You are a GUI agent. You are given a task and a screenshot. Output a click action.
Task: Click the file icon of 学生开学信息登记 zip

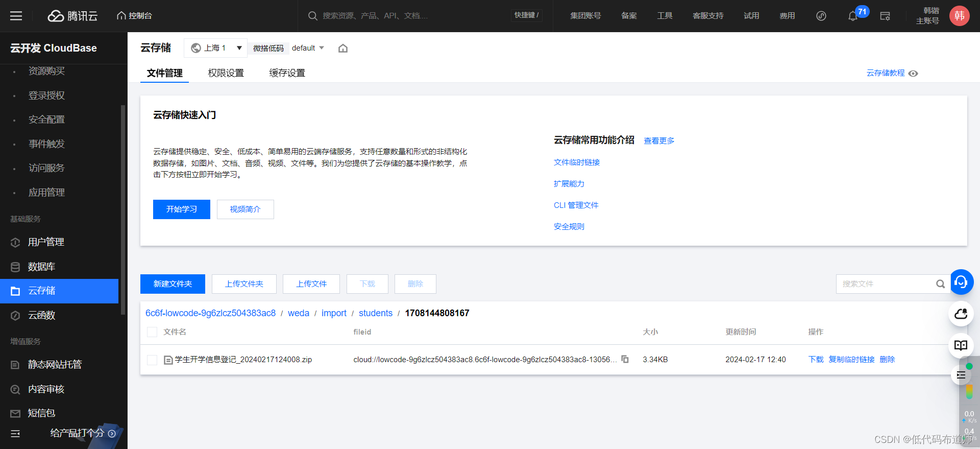point(168,360)
